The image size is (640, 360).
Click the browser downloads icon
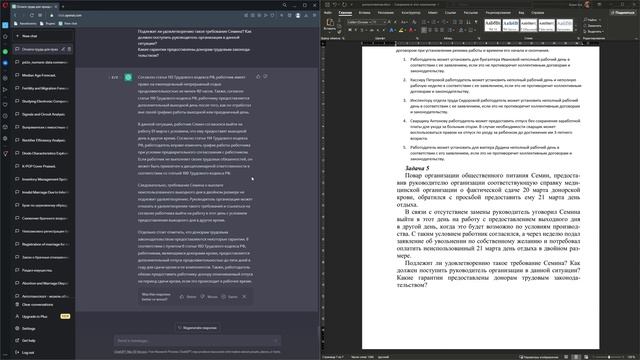[306, 15]
